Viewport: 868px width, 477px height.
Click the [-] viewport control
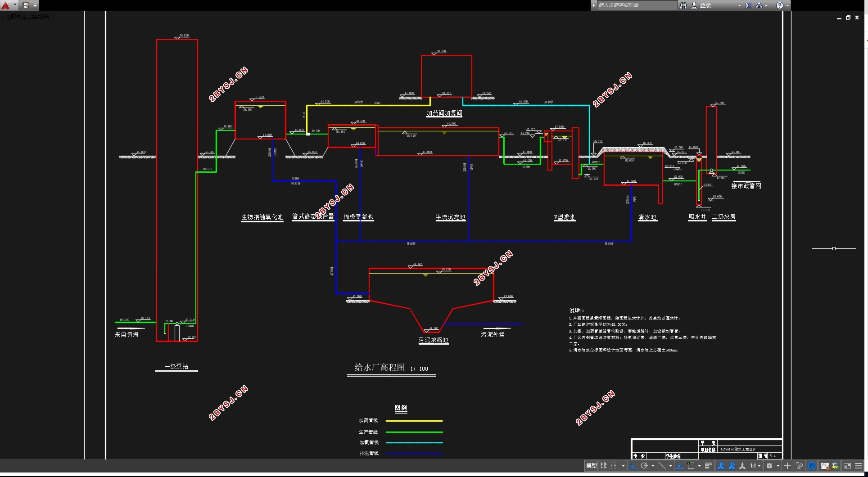point(5,17)
